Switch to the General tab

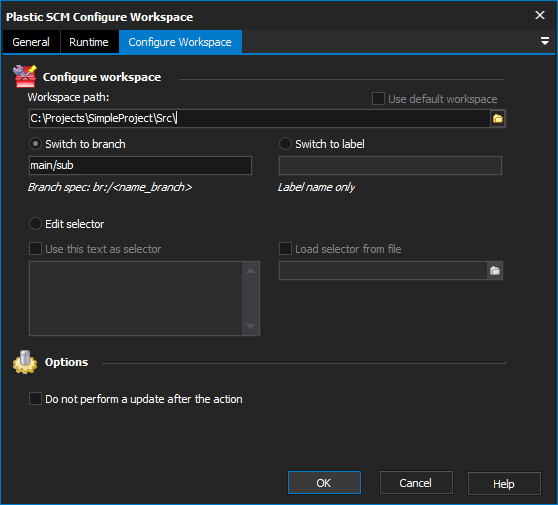31,42
